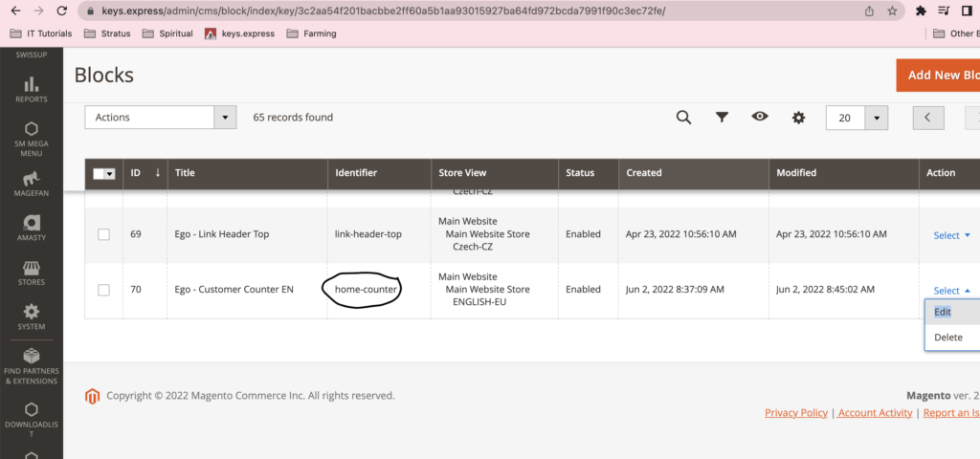Toggle the select-all checkbox in header

[99, 173]
